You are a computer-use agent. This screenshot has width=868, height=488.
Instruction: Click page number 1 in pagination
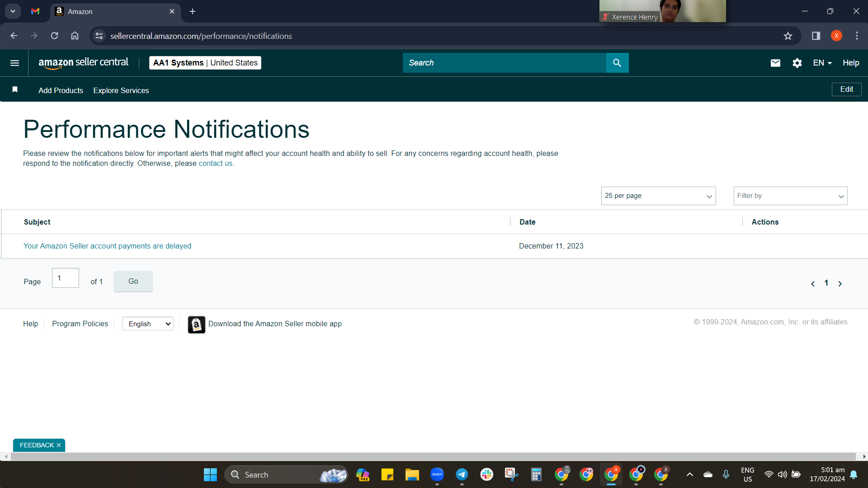(x=826, y=283)
